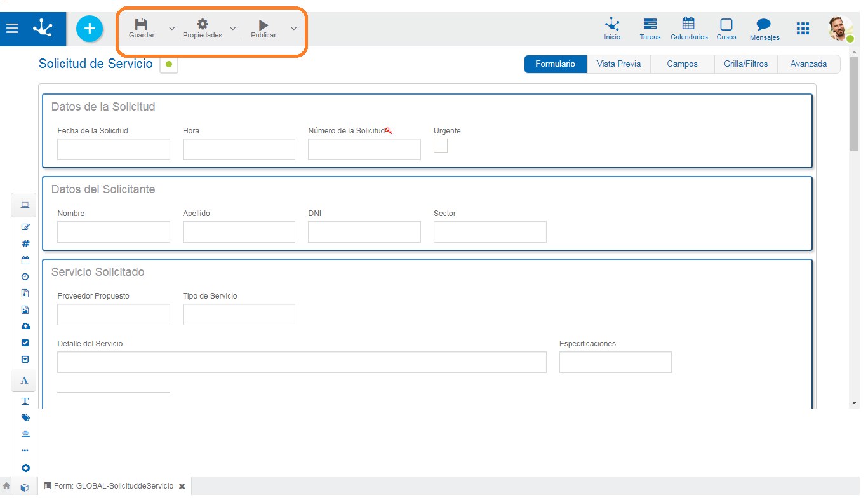This screenshot has height=502, width=868.
Task: Select the tags icon in palette
Action: pyautogui.click(x=25, y=417)
